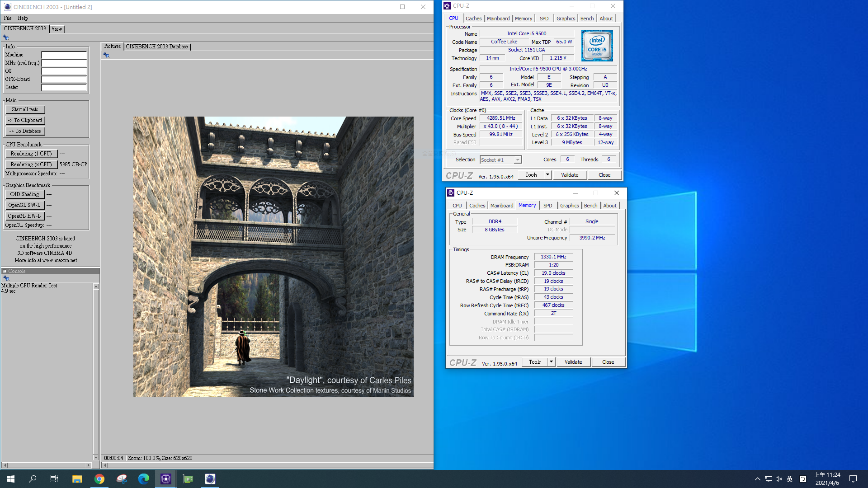Run C4D Shading benchmark

tap(25, 194)
